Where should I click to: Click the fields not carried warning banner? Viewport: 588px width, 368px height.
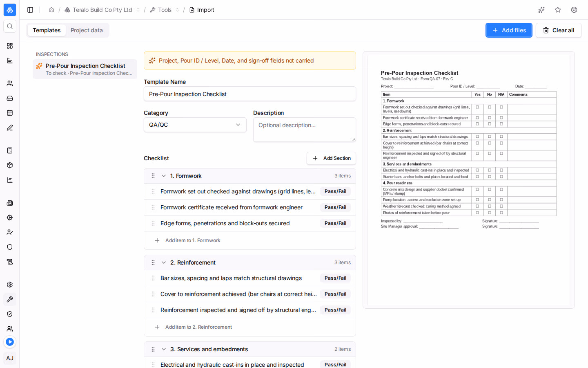pos(250,61)
